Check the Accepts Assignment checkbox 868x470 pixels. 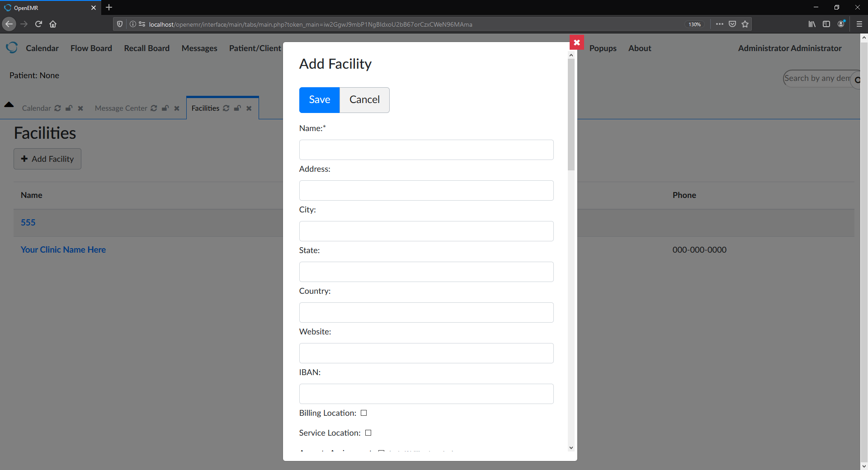(381, 452)
